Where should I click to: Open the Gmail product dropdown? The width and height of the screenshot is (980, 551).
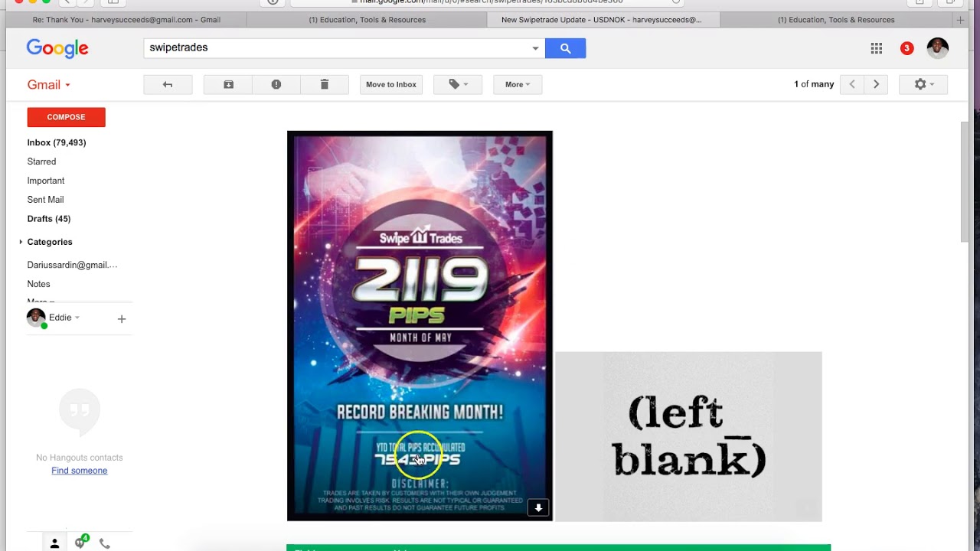pyautogui.click(x=49, y=85)
